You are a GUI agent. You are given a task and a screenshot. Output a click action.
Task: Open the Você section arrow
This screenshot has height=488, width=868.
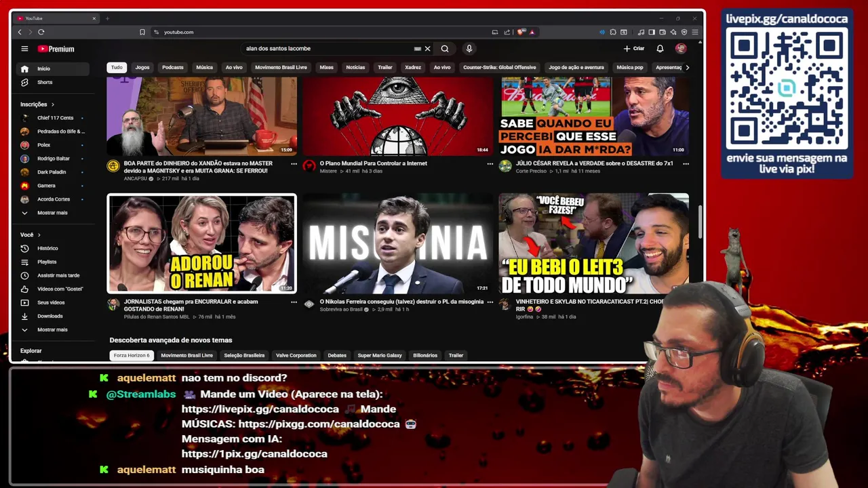click(x=39, y=235)
